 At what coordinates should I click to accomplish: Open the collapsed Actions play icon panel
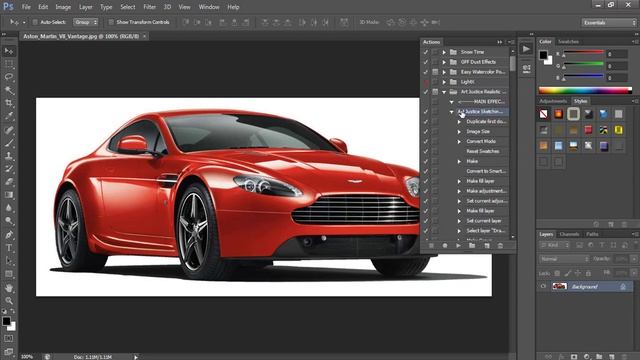[x=526, y=49]
